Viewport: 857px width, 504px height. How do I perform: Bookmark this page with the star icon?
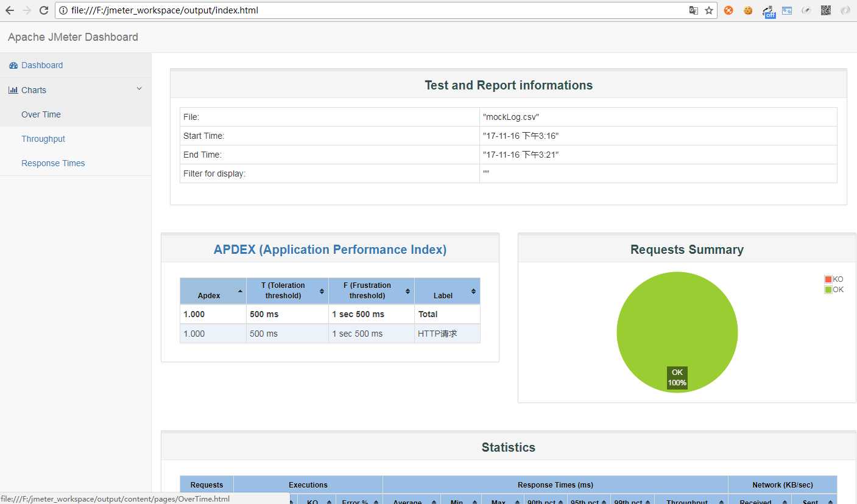point(709,10)
